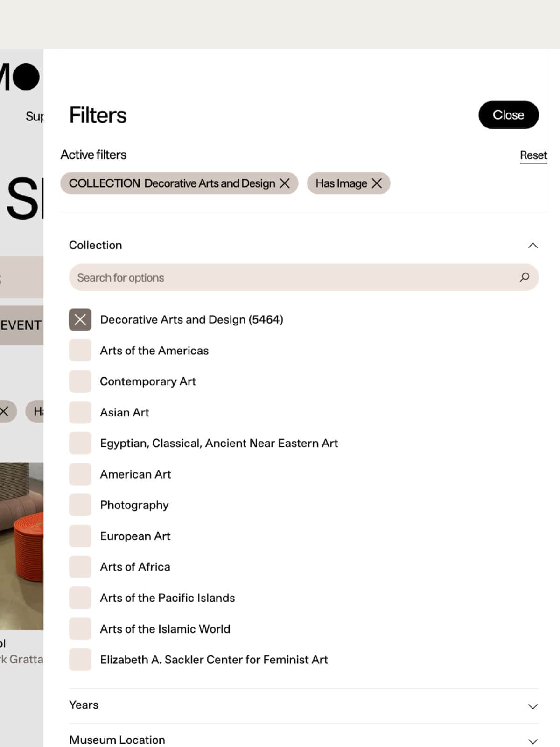
Task: Click the magnifier icon in options search
Action: pos(525,277)
